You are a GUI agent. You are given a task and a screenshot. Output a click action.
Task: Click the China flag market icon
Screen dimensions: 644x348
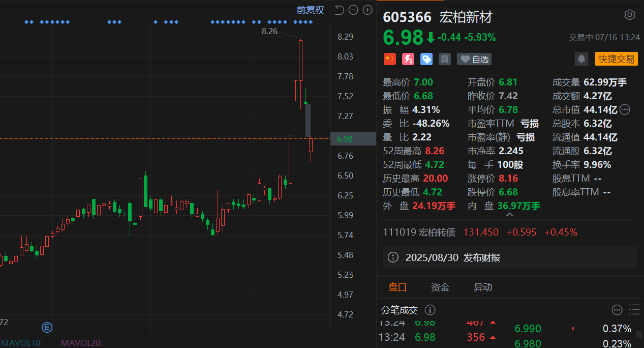[x=389, y=59]
